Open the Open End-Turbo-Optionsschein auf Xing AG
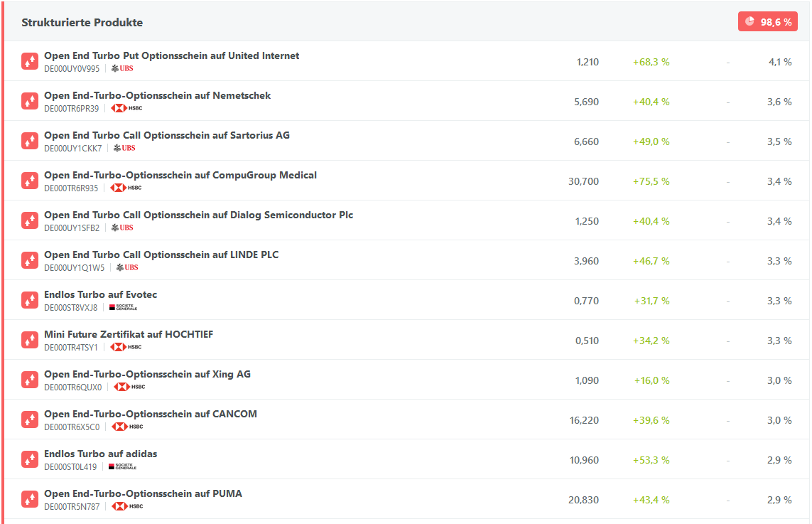 147,374
